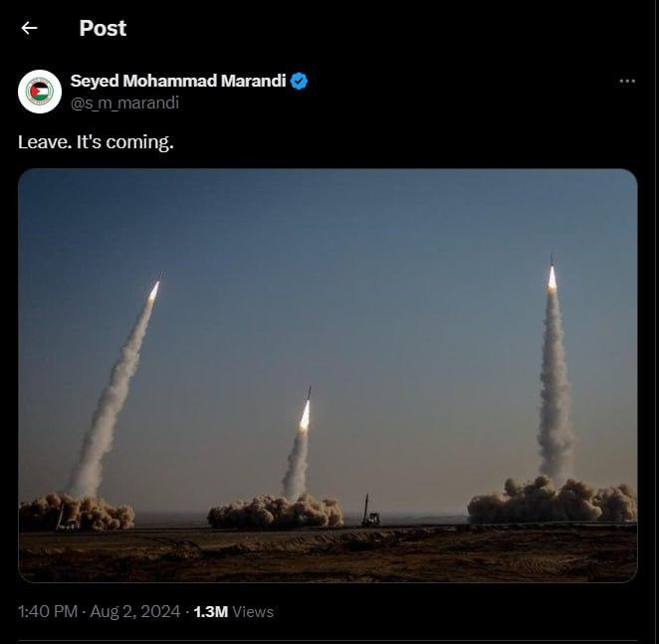Click the blue verified checkmark badge
This screenshot has height=644, width=659.
[299, 81]
